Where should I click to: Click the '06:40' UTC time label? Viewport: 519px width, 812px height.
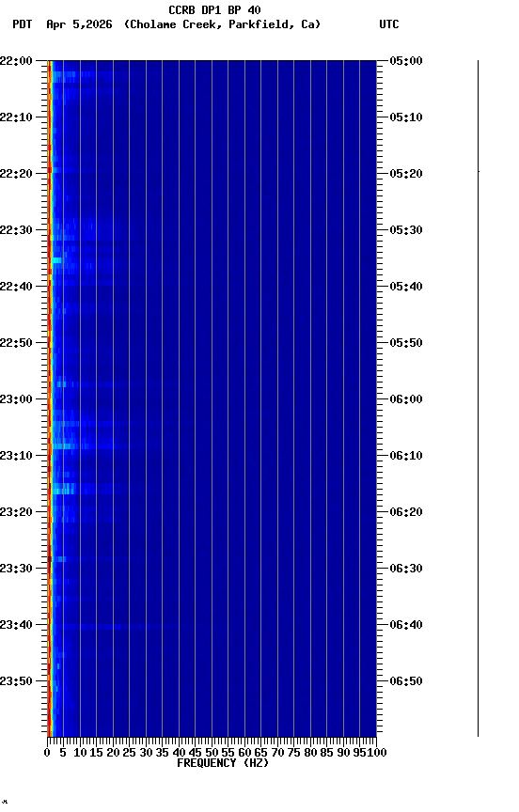(x=406, y=626)
